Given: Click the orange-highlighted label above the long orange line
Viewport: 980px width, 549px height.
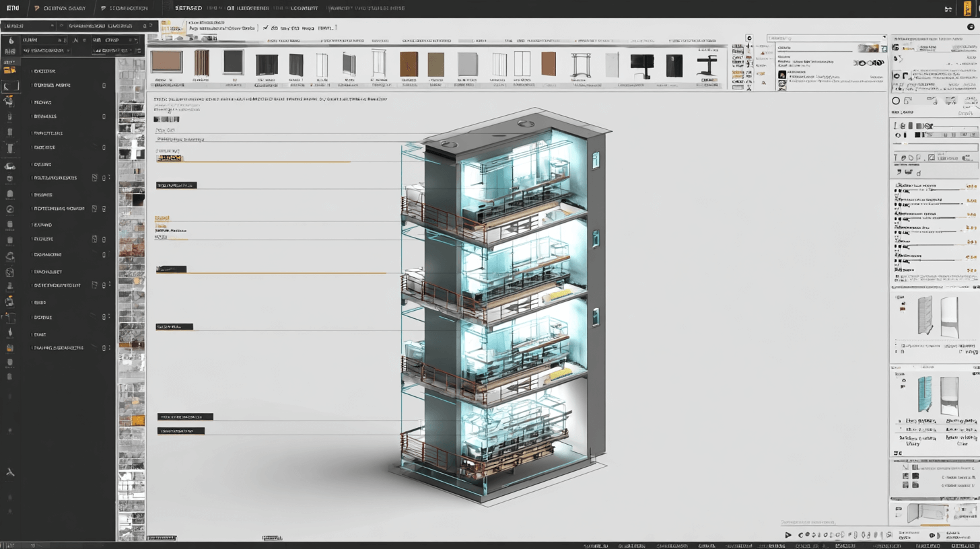Looking at the screenshot, I should [x=169, y=158].
